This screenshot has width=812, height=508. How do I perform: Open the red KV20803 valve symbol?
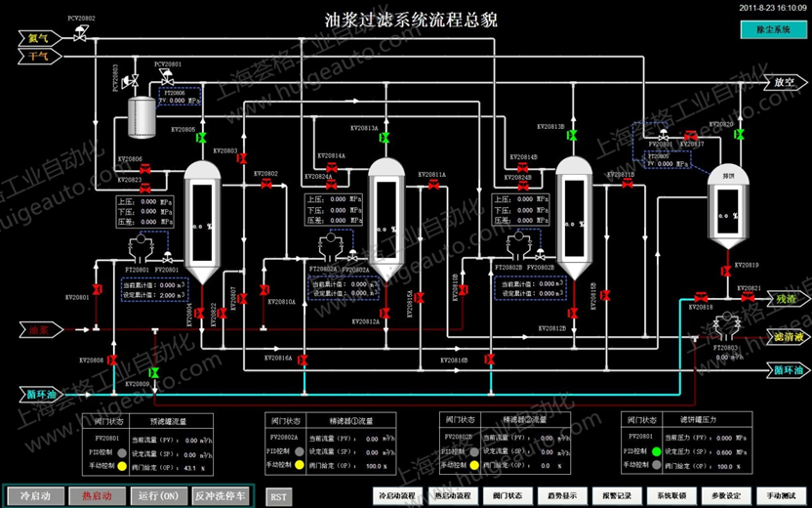point(244,159)
